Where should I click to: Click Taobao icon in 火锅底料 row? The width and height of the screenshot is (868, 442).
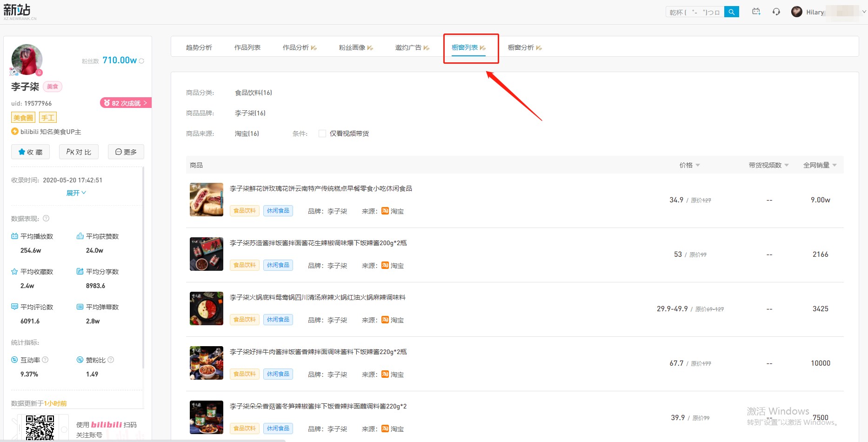(385, 320)
